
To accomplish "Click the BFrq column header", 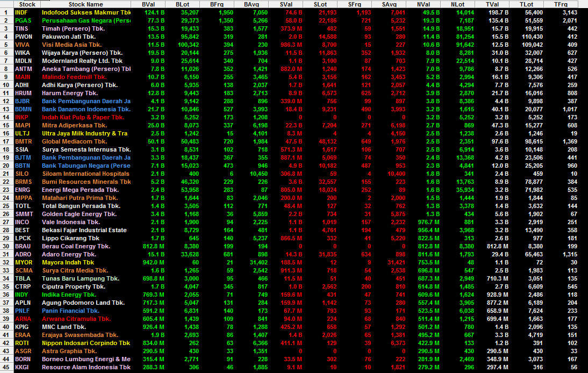I will 217,4.
